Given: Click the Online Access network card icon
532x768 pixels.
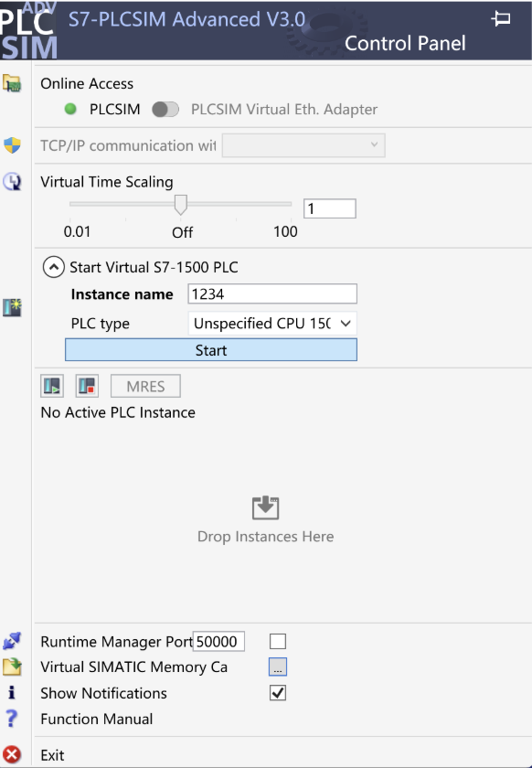Looking at the screenshot, I should (12, 83).
